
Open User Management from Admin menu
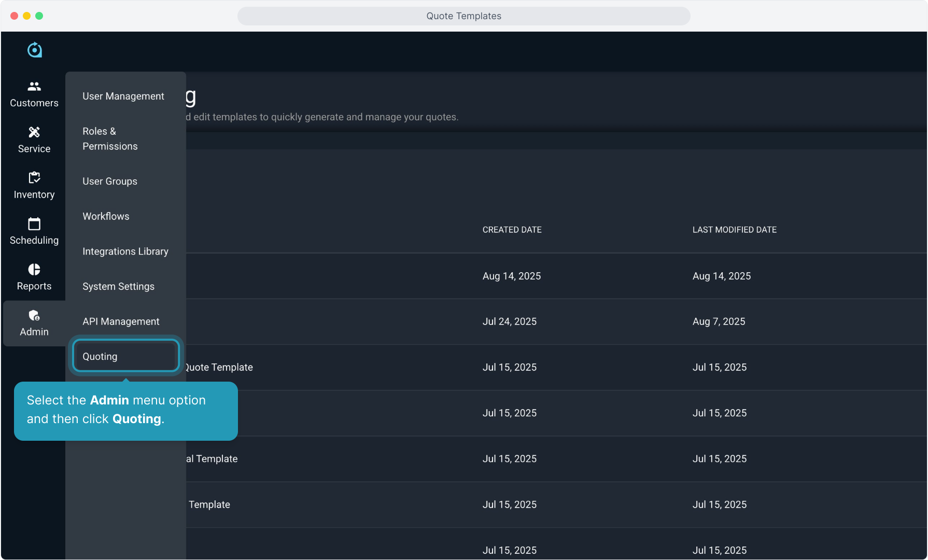(x=123, y=96)
